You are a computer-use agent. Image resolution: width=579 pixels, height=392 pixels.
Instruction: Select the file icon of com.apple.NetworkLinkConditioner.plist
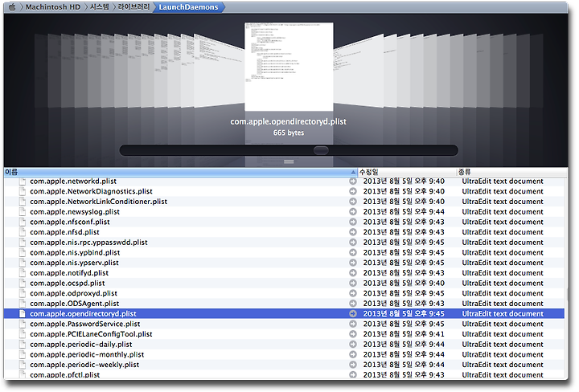(23, 202)
